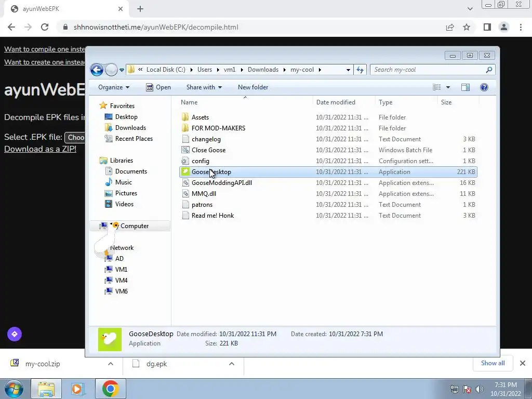
Task: Click the Explorer Forward arrow button
Action: point(111,70)
